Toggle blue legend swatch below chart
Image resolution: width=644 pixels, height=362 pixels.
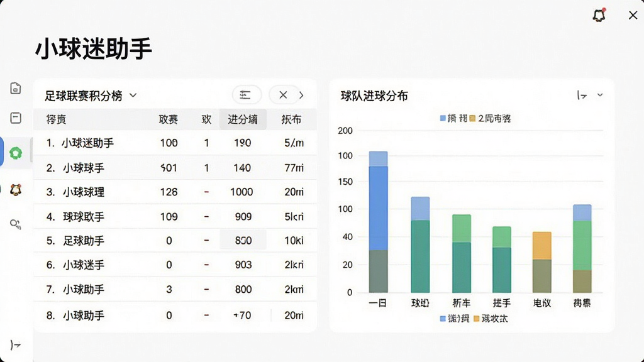pyautogui.click(x=443, y=319)
